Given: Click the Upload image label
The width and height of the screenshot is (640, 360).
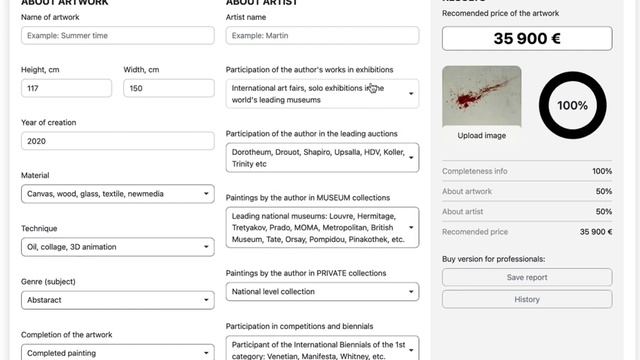Looking at the screenshot, I should click(x=482, y=136).
